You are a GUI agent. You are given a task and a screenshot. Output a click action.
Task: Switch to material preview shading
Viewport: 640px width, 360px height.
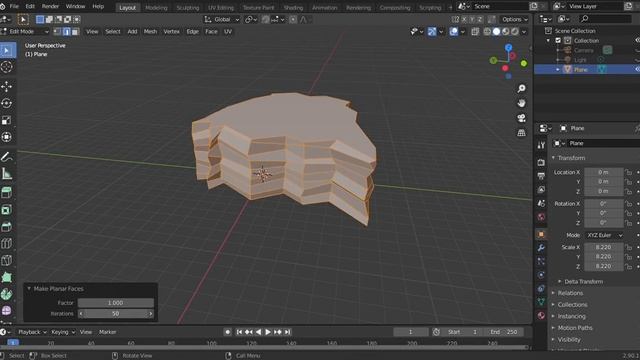click(506, 31)
